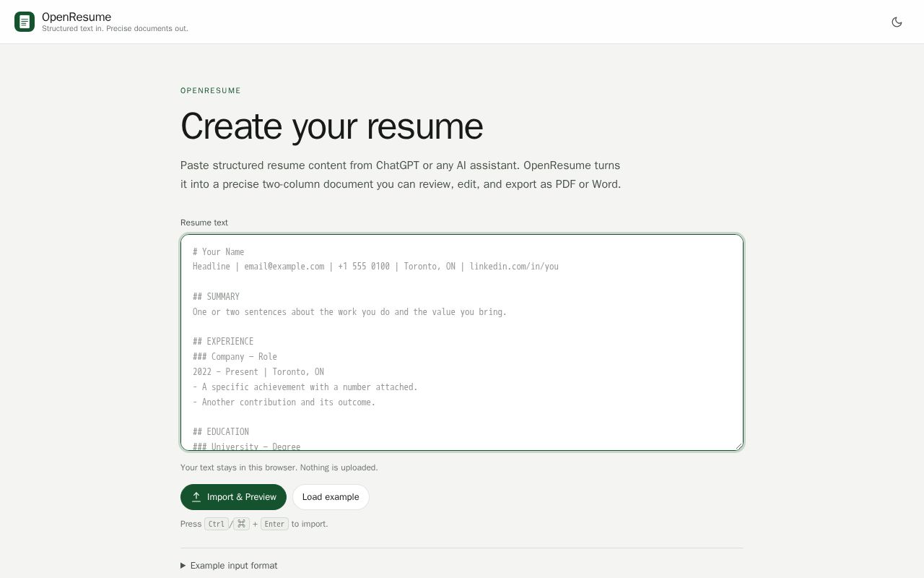
Task: Click the Import & Preview button
Action: (233, 497)
